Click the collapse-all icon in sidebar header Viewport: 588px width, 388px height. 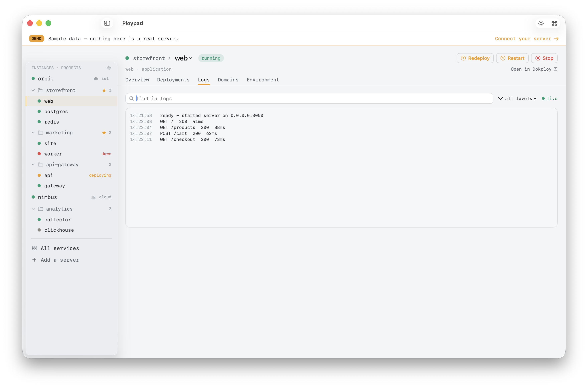(x=109, y=68)
